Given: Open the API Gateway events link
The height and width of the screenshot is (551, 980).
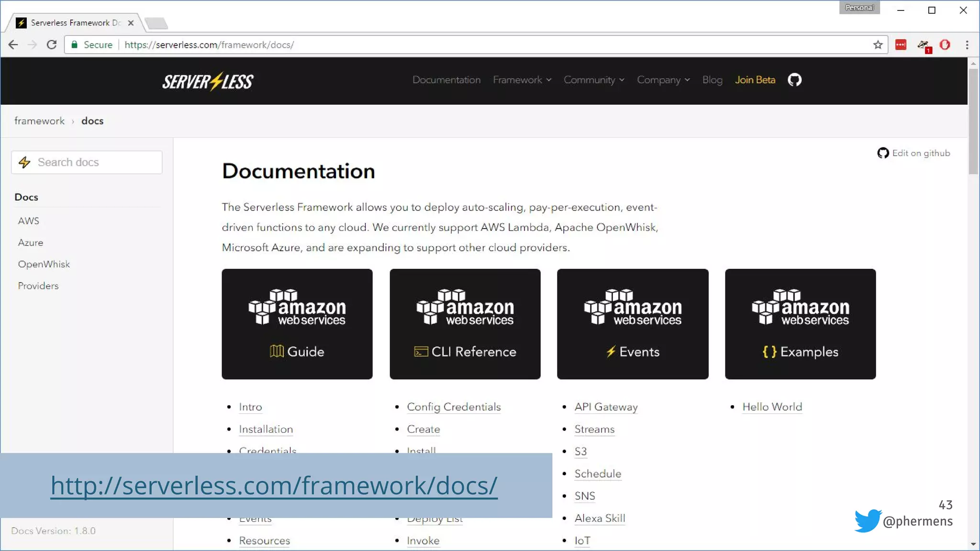Looking at the screenshot, I should [x=606, y=407].
